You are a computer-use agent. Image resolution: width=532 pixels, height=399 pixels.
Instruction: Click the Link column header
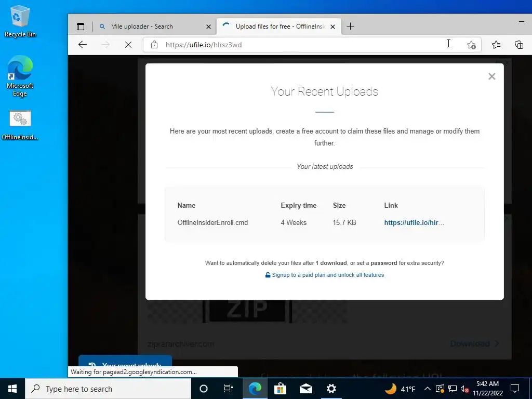[391, 205]
